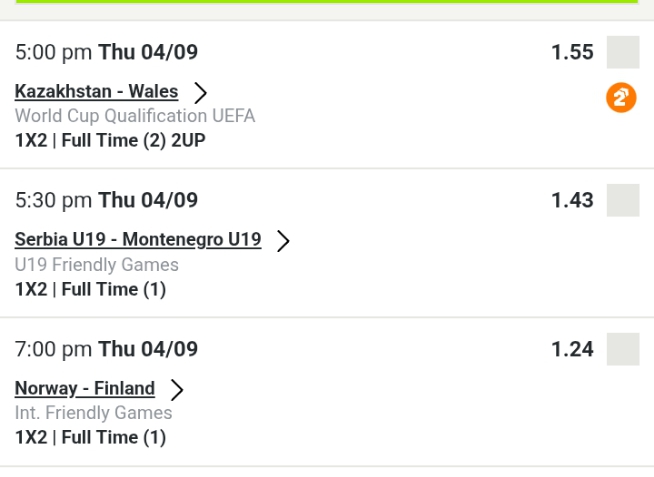Select the Serbia U19 - Montenegro U19 checkbox
Image resolution: width=654 pixels, height=477 pixels.
point(622,200)
